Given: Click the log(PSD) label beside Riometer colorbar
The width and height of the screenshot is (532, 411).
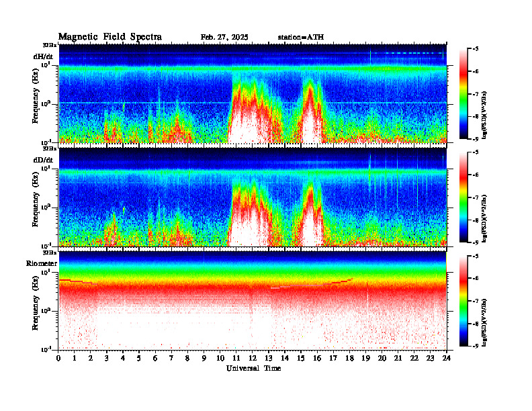Looking at the screenshot, I should [x=484, y=322].
